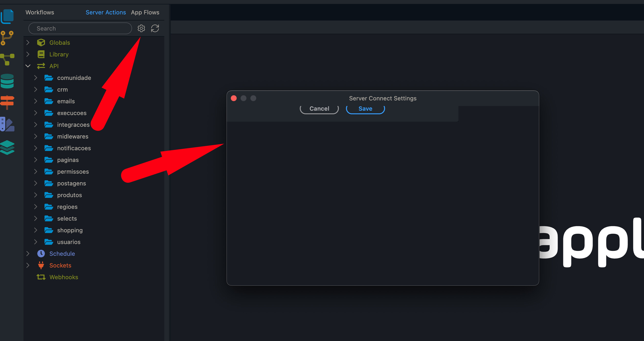
Task: Open the Theme manager sidebar icon
Action: click(7, 124)
